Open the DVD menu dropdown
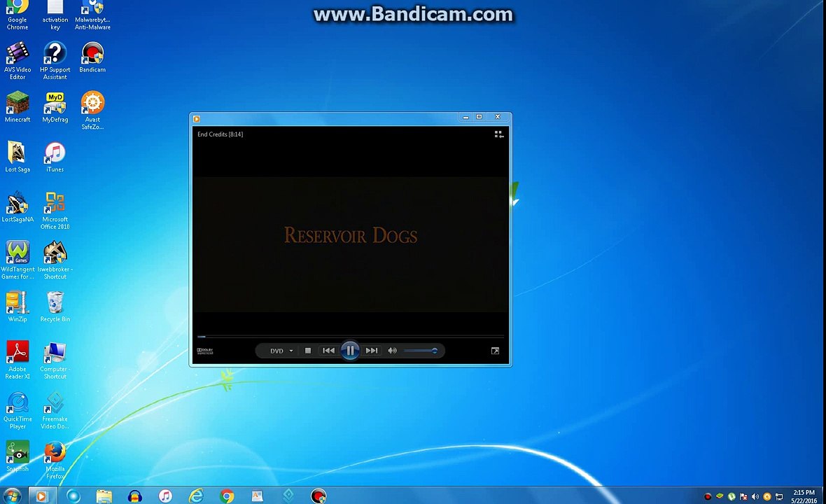The image size is (826, 504). [281, 351]
